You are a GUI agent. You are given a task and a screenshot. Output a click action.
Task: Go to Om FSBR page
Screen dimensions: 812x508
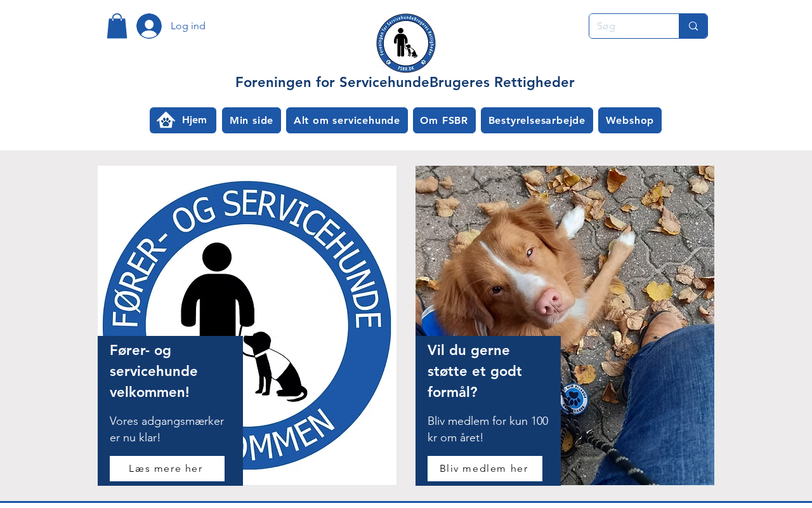click(x=444, y=121)
